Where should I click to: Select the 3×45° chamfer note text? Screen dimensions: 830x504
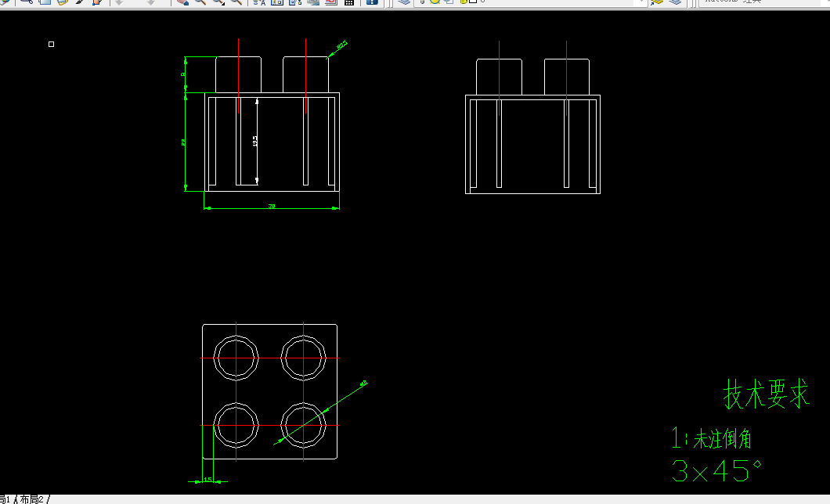tap(716, 470)
